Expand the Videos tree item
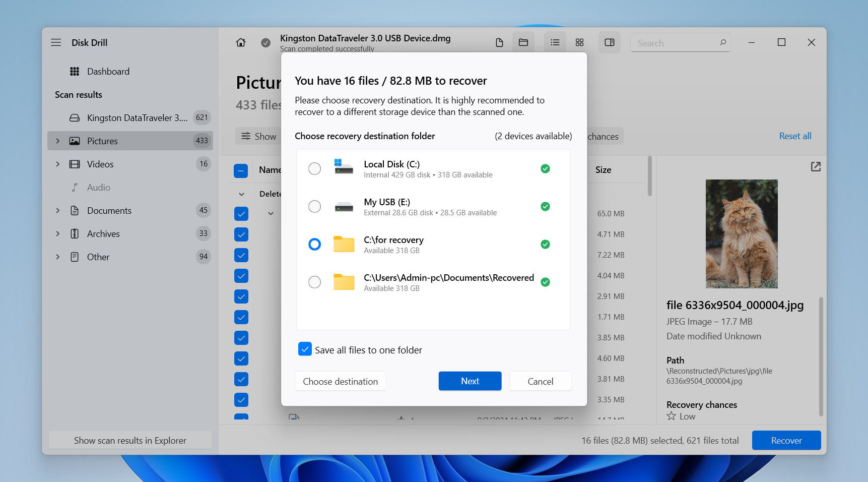 (x=57, y=164)
